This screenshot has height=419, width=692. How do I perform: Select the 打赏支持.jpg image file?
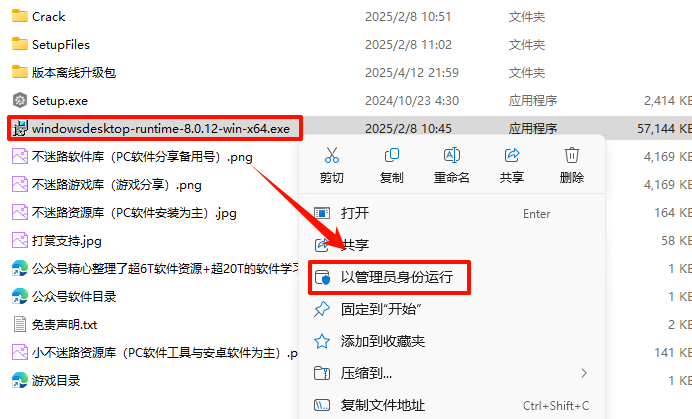56,241
